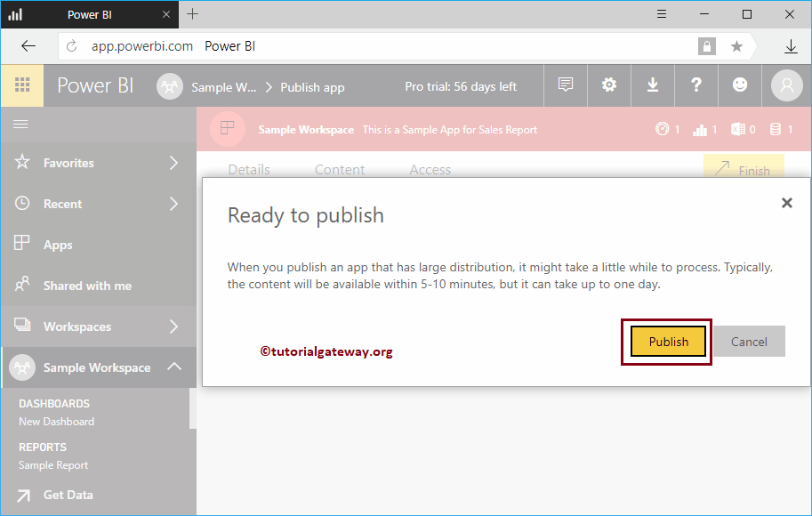Click the reports count bar chart icon

coord(700,130)
